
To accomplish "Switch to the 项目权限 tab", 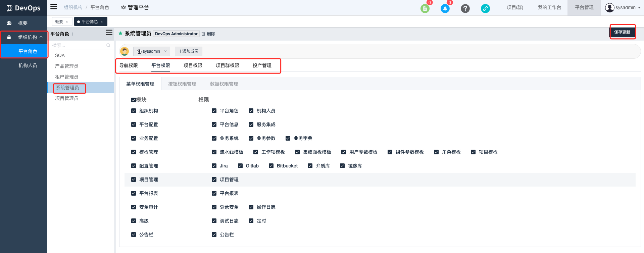I will click(193, 65).
